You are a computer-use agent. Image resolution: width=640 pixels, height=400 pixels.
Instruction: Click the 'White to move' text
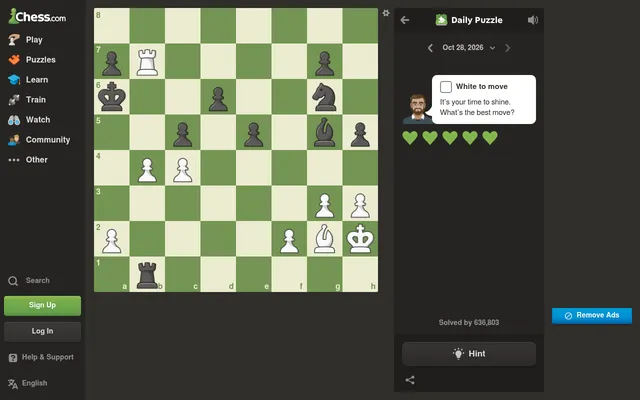point(482,87)
